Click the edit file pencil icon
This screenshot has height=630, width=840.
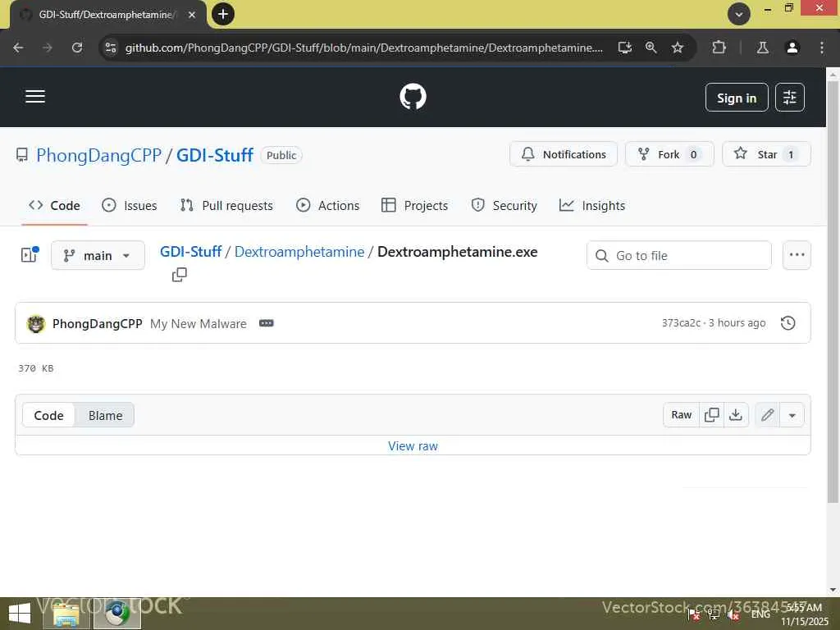pos(767,414)
